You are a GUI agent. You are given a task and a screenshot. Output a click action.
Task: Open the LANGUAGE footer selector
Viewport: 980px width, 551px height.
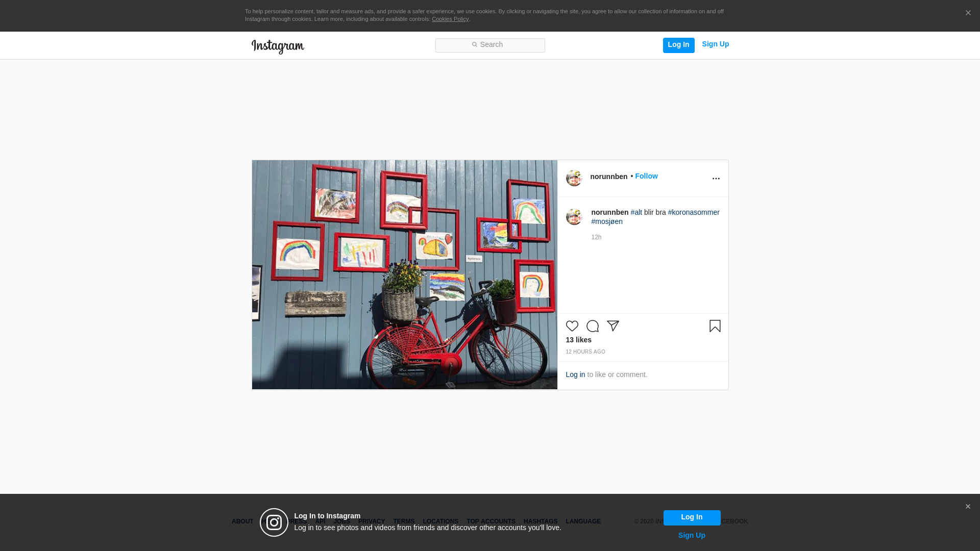click(x=583, y=521)
